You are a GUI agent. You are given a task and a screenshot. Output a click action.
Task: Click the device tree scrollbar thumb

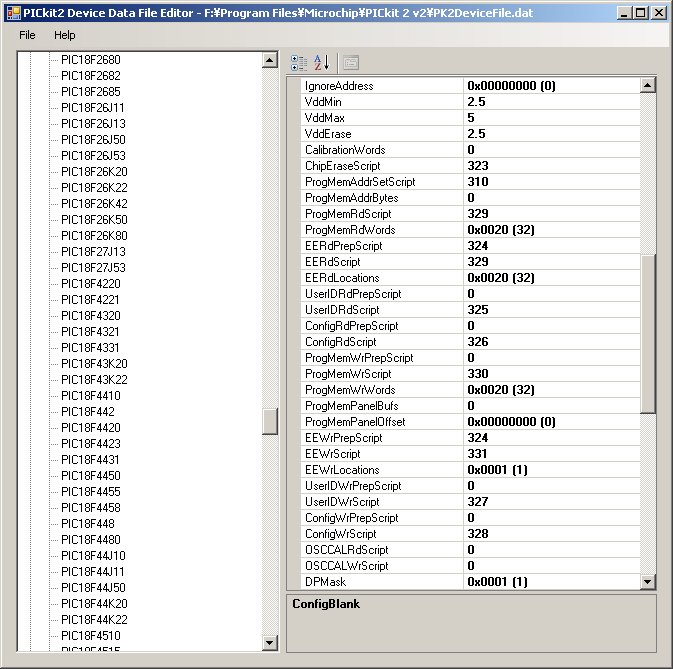(x=270, y=421)
